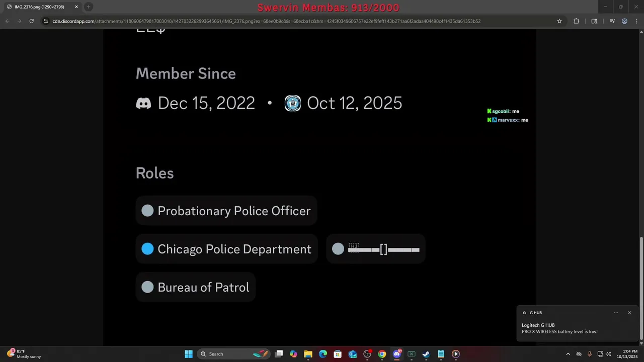Image resolution: width=644 pixels, height=362 pixels.
Task: Click the Roles heading
Action: (154, 173)
